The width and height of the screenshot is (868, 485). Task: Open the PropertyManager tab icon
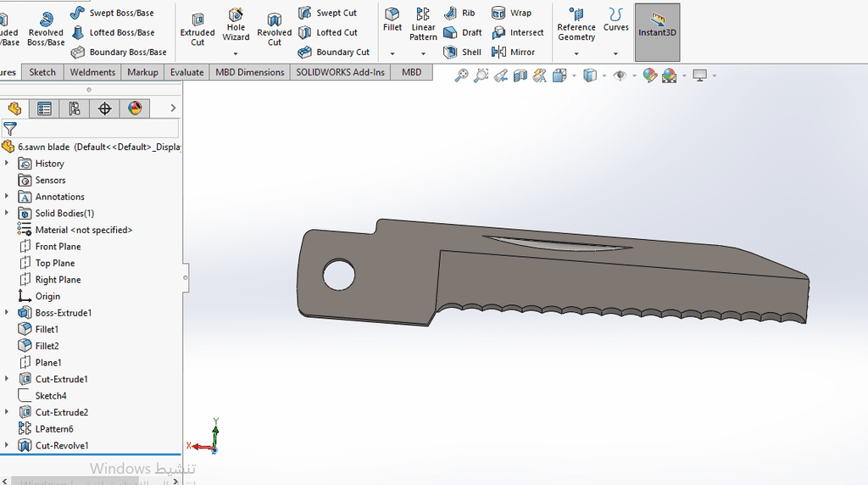(x=44, y=109)
